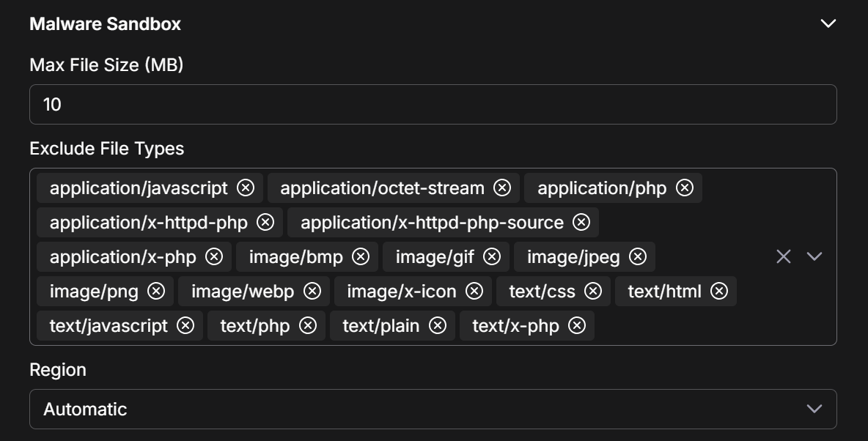Remove the text/x-php tag
This screenshot has height=441, width=868.
pos(577,325)
